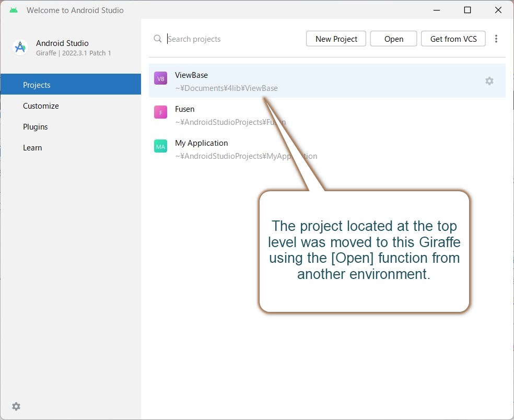The width and height of the screenshot is (514, 420).
Task: Minimize the Welcome to Android Studio window
Action: coord(437,10)
